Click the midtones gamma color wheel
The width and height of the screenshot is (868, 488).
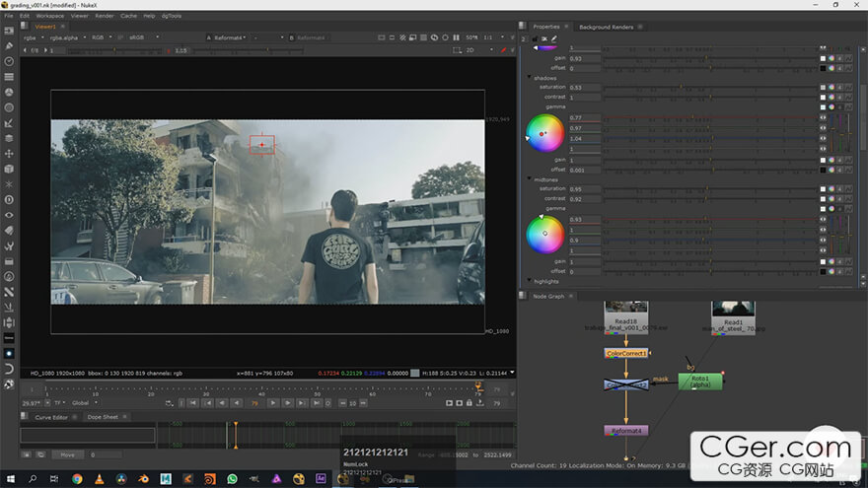[x=544, y=235]
